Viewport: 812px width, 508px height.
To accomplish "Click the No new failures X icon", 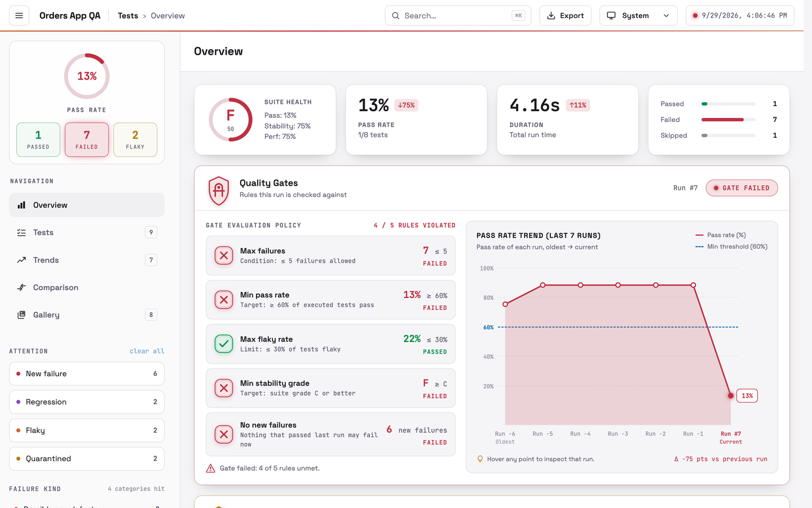I will [224, 435].
